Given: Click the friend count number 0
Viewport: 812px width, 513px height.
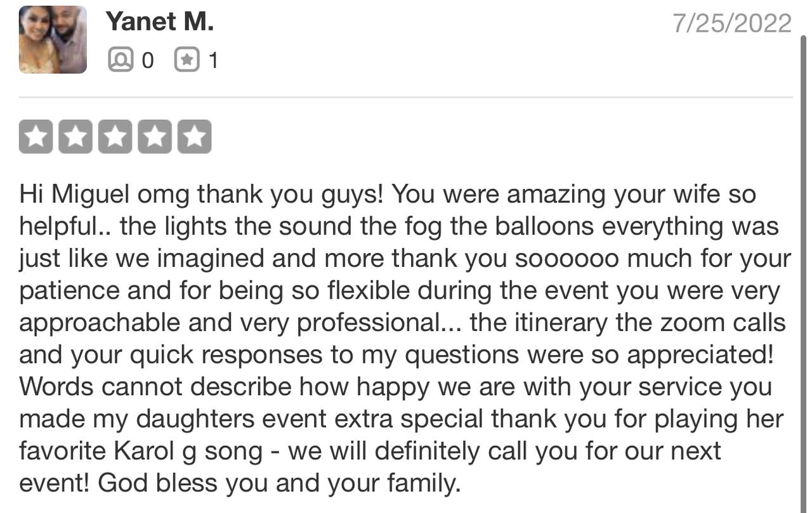Looking at the screenshot, I should tap(147, 61).
